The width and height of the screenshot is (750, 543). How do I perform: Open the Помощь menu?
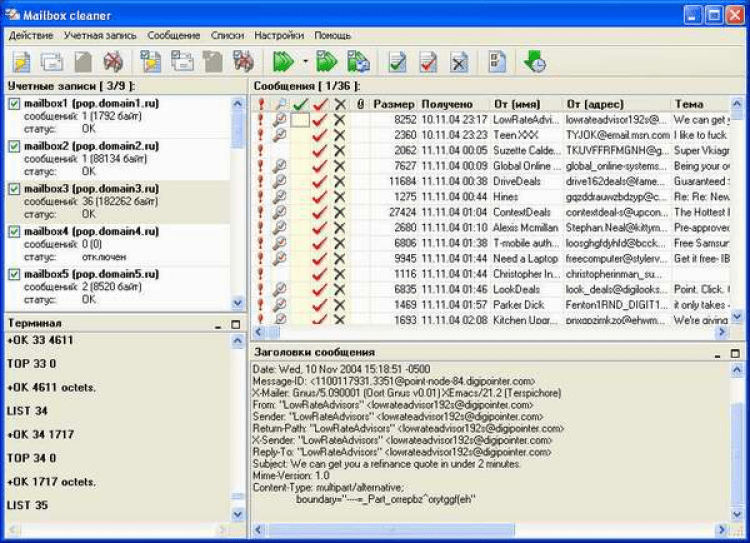(333, 35)
